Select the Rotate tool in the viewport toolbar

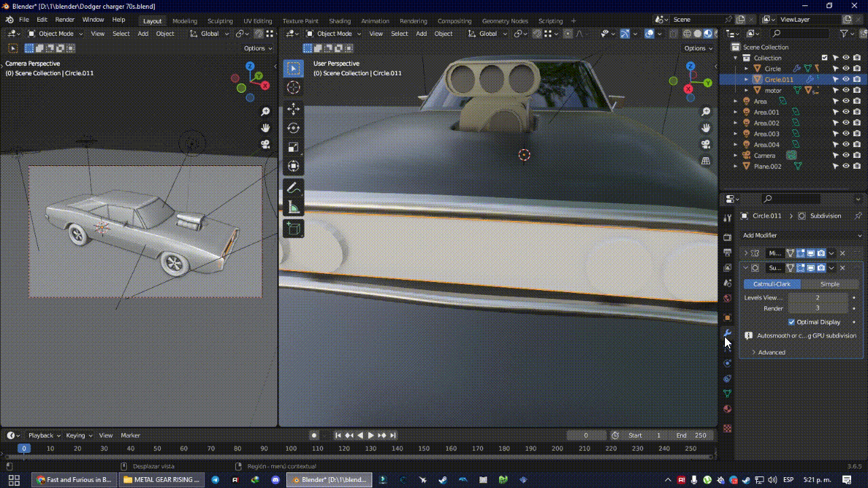293,128
